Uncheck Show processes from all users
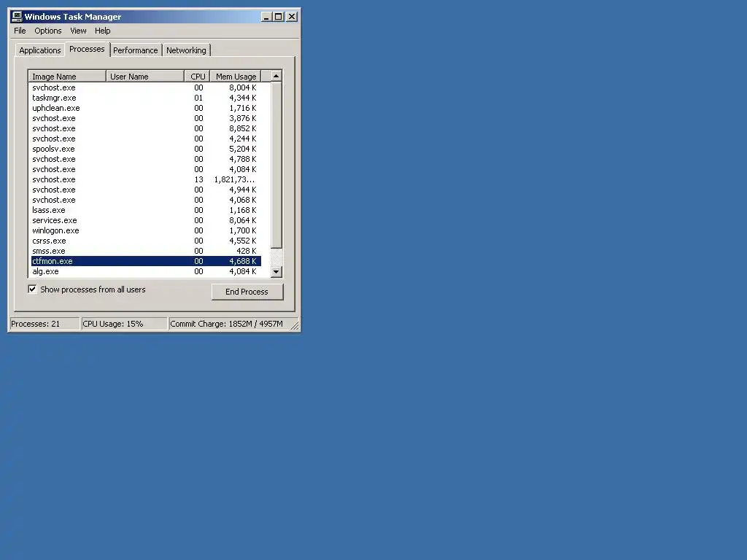Image resolution: width=747 pixels, height=560 pixels. pyautogui.click(x=32, y=289)
